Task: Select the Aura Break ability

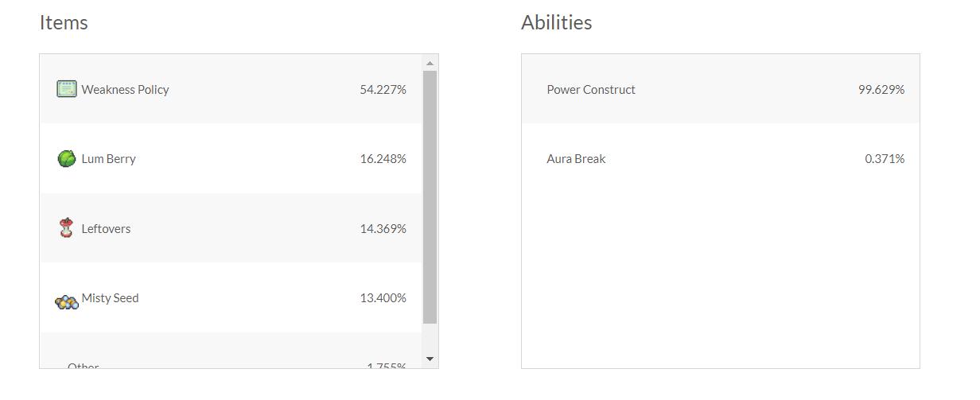Action: 576,159
